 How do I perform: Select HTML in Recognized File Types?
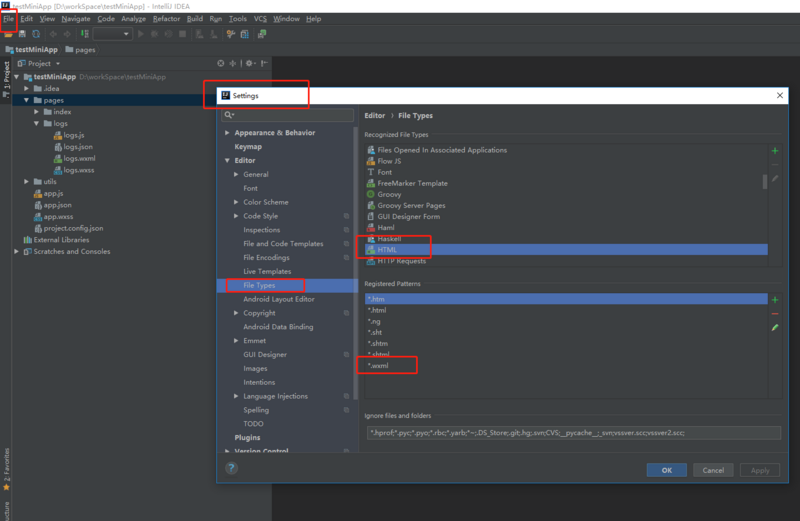click(x=566, y=250)
